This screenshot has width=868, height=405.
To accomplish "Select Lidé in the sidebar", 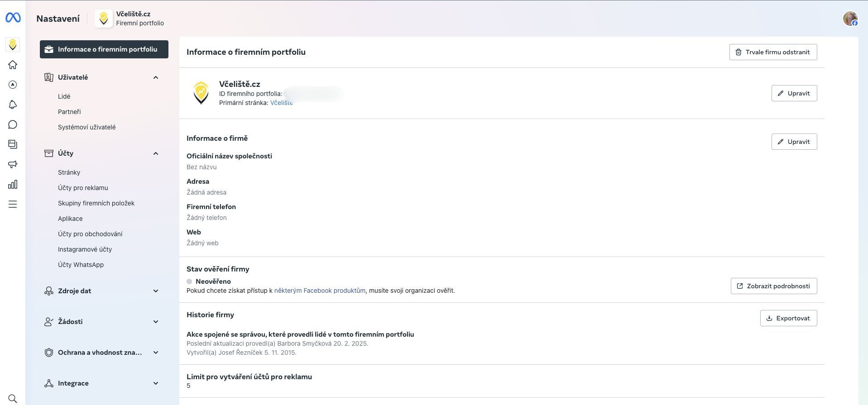I will [64, 96].
